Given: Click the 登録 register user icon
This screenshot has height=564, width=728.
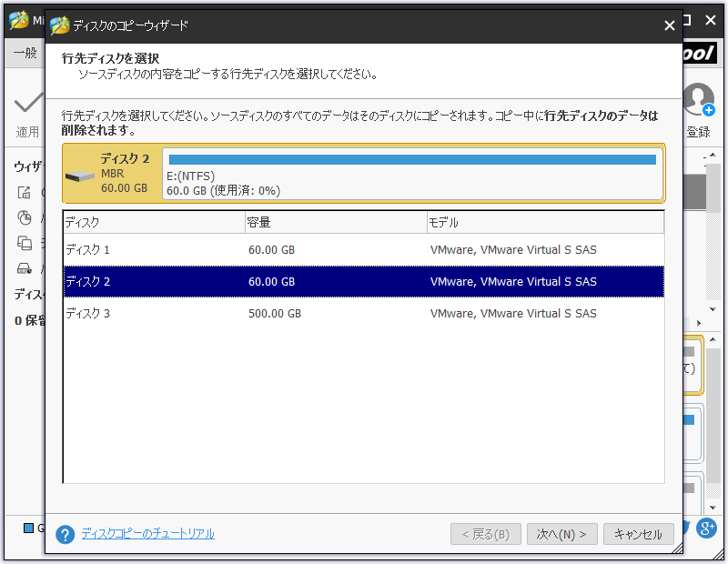Looking at the screenshot, I should 698,99.
